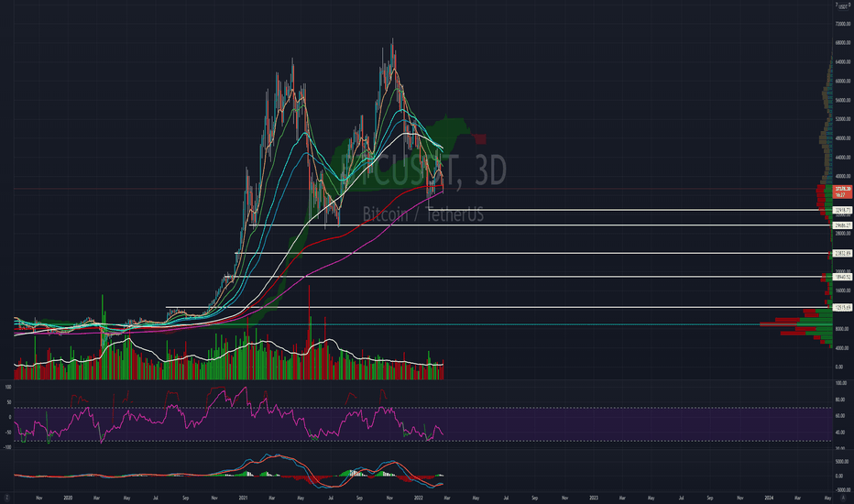The height and width of the screenshot is (504, 854).
Task: Click the 32918.73 price label on axis
Action: pyautogui.click(x=843, y=210)
